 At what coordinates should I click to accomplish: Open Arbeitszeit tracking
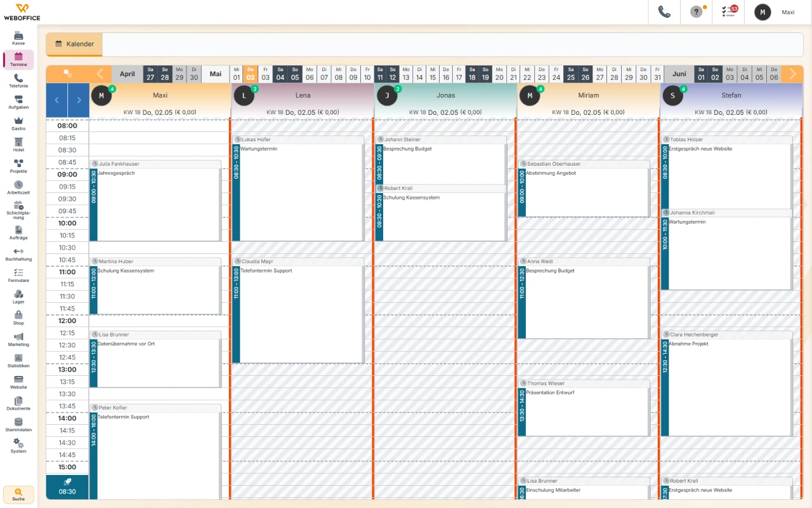click(x=18, y=187)
